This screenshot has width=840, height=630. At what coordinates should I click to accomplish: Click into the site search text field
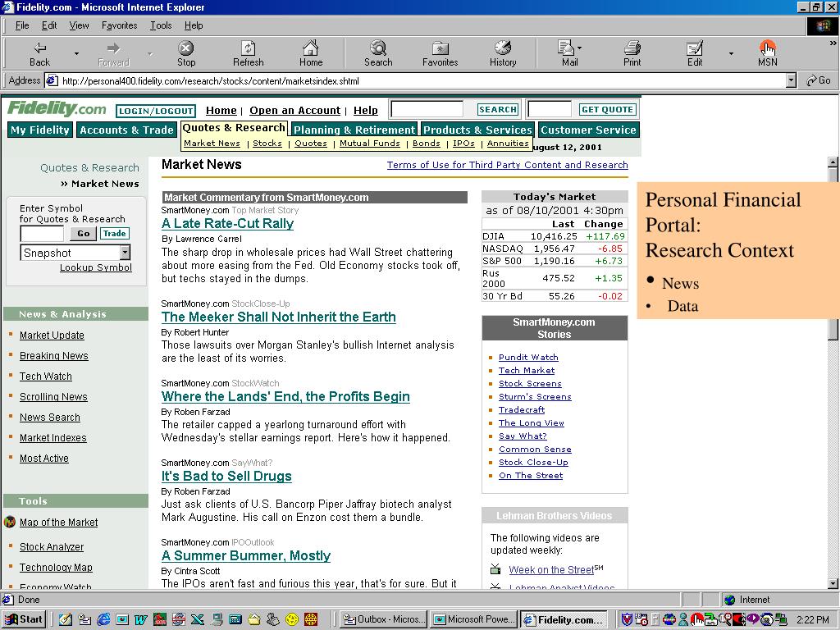pyautogui.click(x=427, y=109)
